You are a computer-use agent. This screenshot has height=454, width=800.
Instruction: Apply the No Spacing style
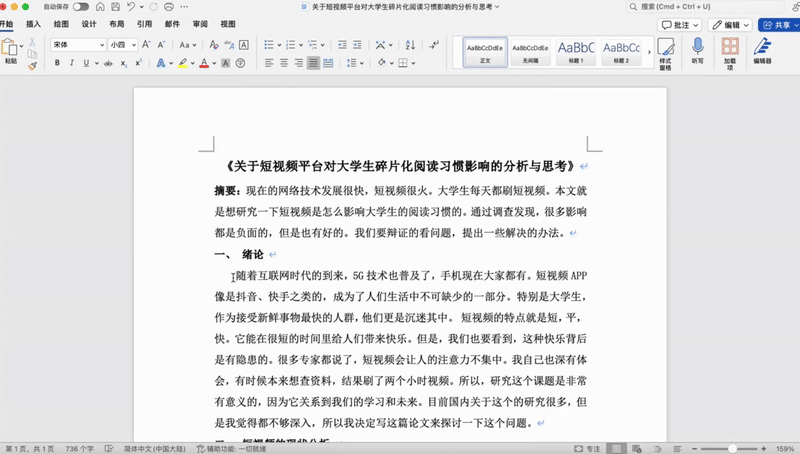(531, 52)
